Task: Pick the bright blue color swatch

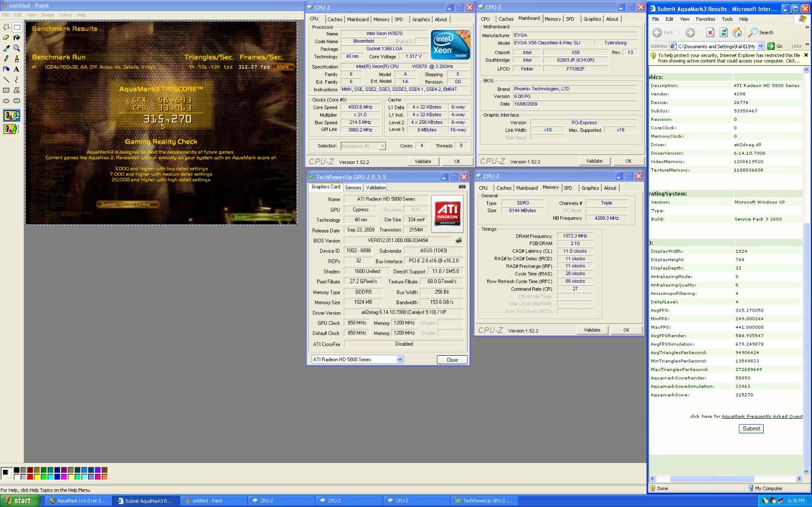Action: tap(57, 477)
